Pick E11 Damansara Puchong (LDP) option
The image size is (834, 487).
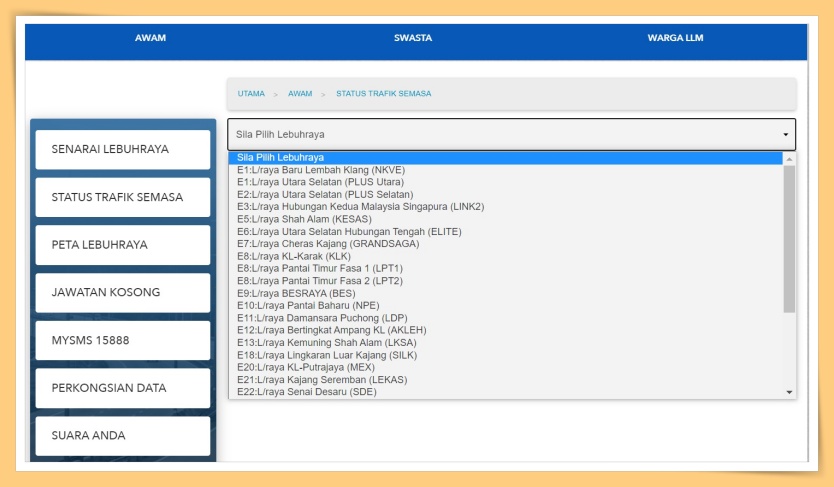pyautogui.click(x=505, y=318)
